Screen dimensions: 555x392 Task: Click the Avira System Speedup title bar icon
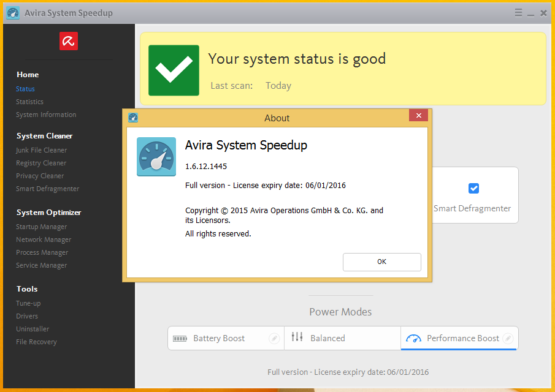tap(13, 13)
